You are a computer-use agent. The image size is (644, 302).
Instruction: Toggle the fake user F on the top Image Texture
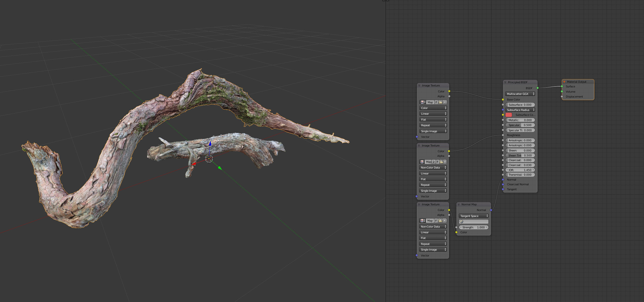436,102
